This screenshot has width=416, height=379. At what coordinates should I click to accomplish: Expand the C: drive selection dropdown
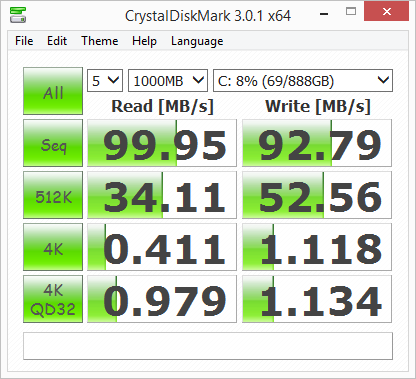[x=303, y=80]
